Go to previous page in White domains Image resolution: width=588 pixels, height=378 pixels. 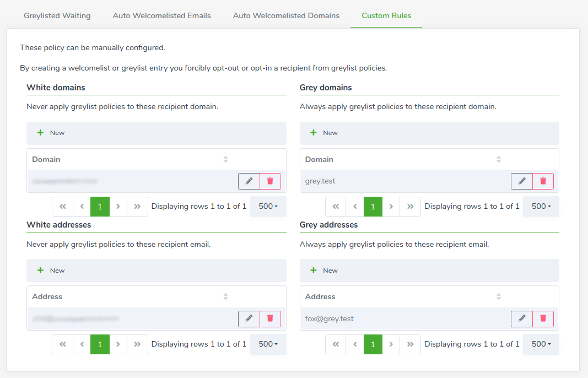pyautogui.click(x=82, y=207)
